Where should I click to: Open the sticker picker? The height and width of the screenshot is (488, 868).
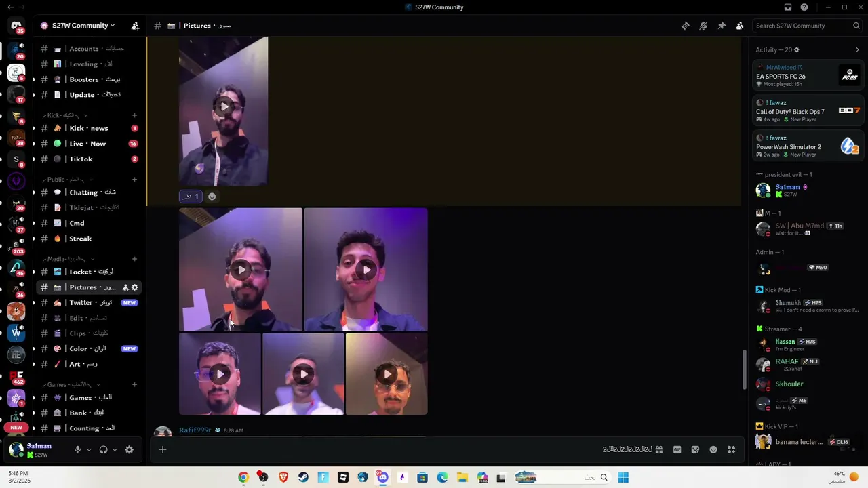coord(695,449)
